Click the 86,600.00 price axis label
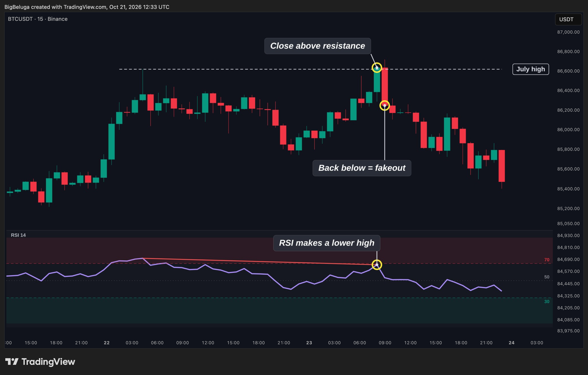The image size is (588, 375). tap(568, 71)
